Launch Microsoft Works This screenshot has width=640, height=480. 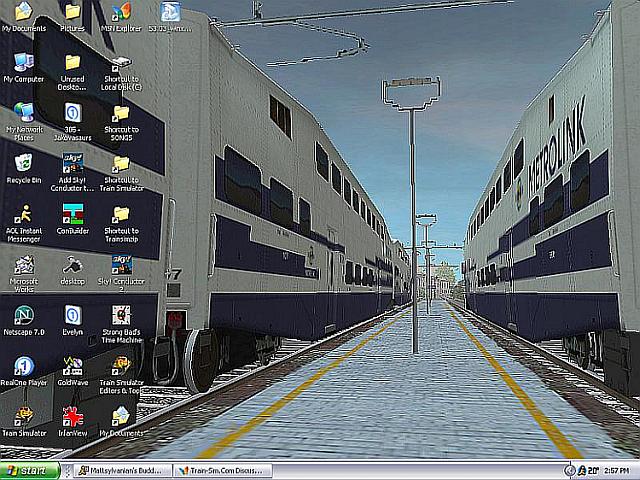[x=24, y=273]
